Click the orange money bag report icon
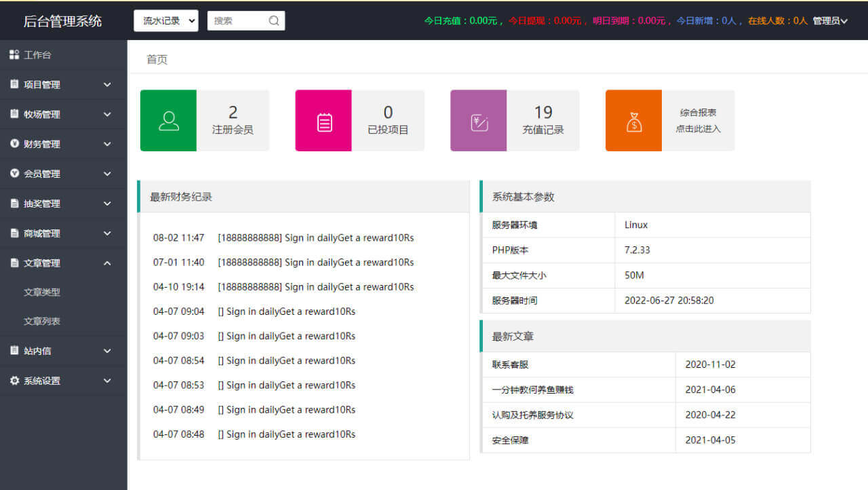 coord(633,120)
